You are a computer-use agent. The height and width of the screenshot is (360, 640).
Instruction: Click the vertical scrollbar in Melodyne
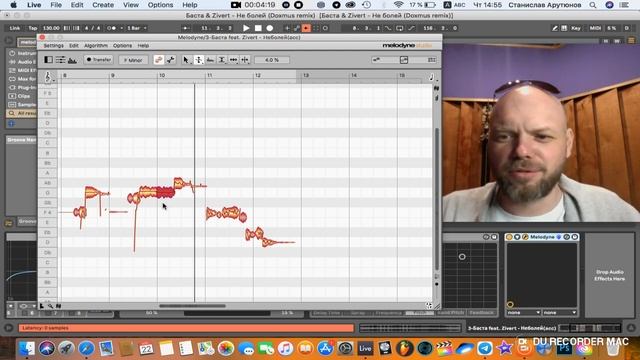click(437, 199)
